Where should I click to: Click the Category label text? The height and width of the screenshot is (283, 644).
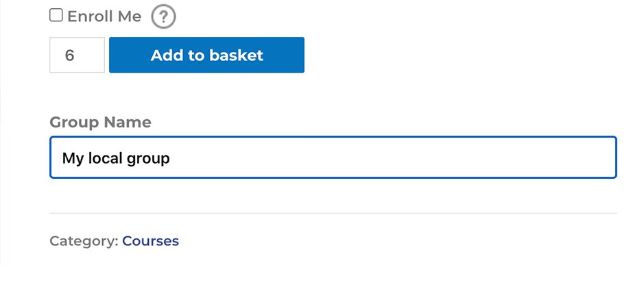tap(84, 241)
